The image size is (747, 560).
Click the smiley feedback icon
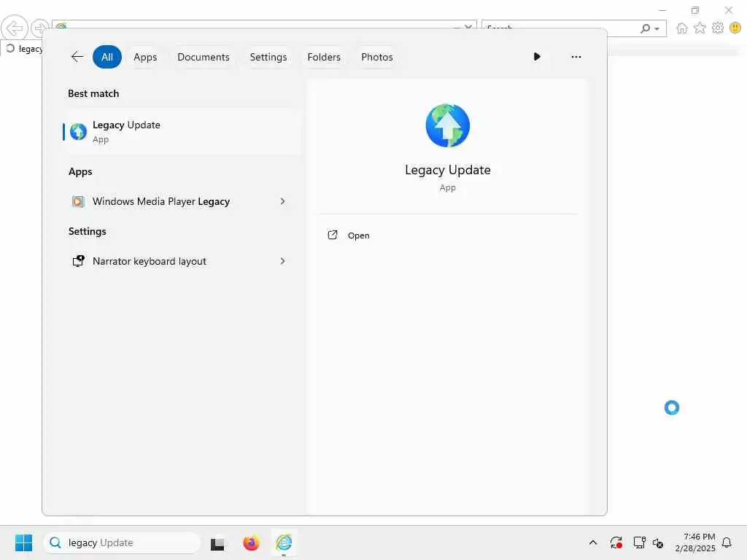click(735, 28)
